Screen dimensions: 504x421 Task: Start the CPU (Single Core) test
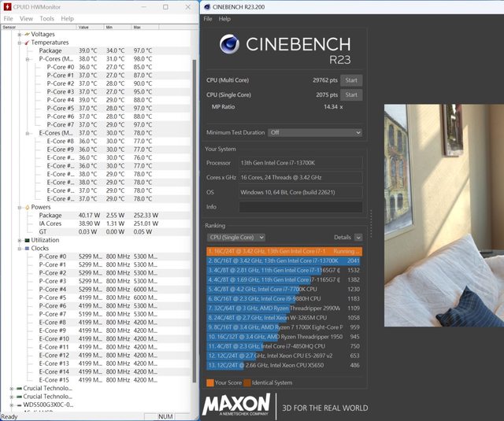[x=351, y=95]
